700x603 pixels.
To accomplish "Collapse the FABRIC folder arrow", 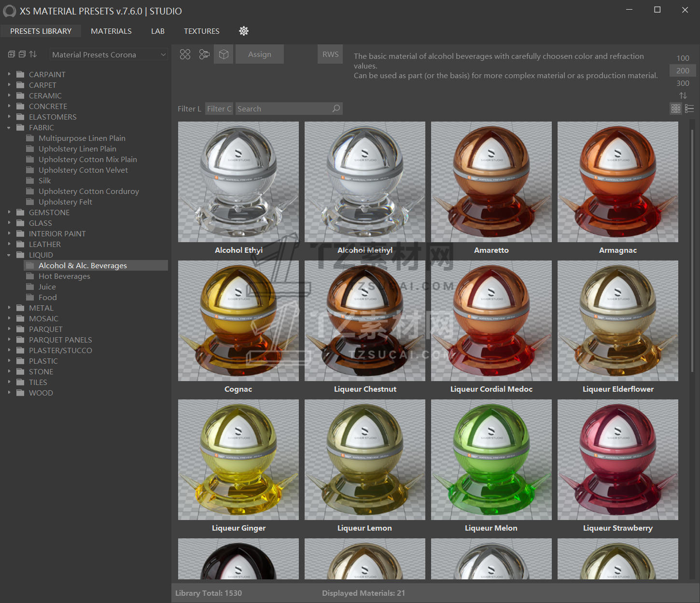I will (x=9, y=128).
